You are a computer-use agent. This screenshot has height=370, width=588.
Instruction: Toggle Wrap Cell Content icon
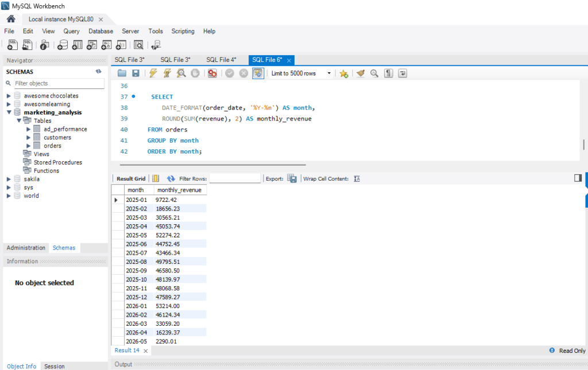point(357,178)
